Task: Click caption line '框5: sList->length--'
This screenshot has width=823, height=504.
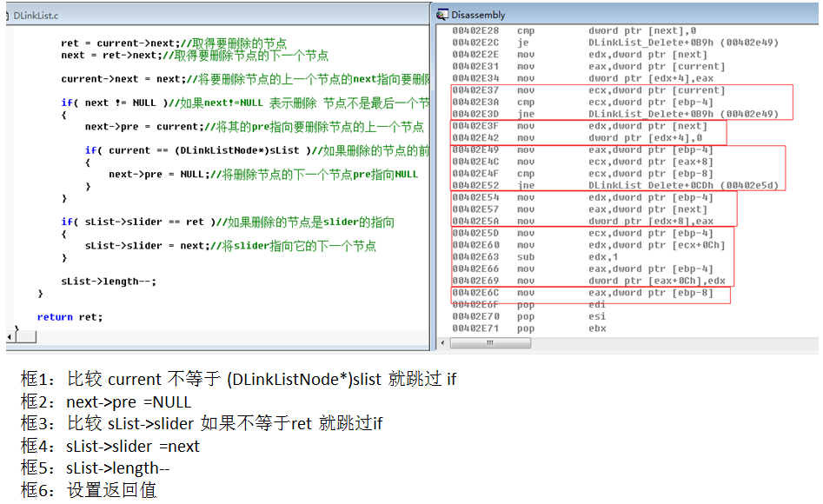Action: click(95, 468)
